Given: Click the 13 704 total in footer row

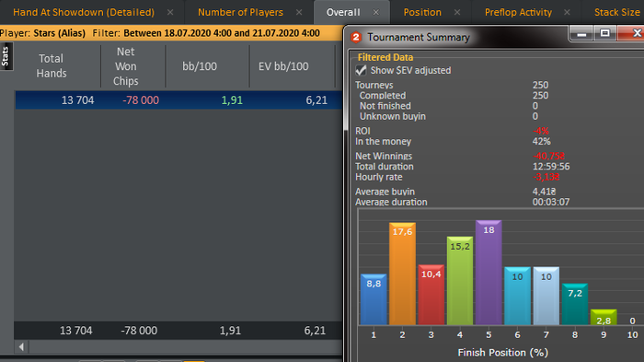Looking at the screenshot, I should 76,331.
